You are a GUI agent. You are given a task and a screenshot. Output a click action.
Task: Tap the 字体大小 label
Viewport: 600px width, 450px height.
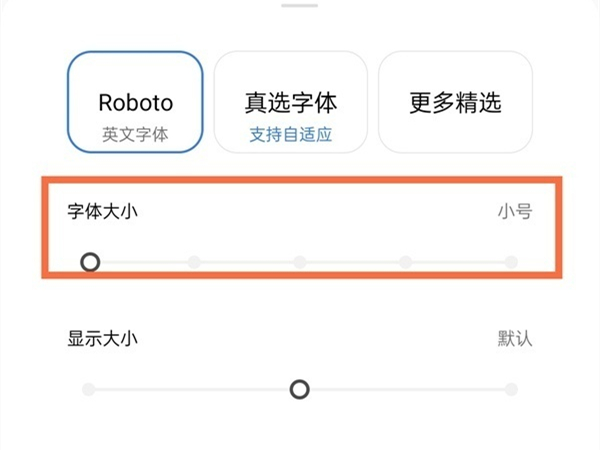pyautogui.click(x=102, y=211)
